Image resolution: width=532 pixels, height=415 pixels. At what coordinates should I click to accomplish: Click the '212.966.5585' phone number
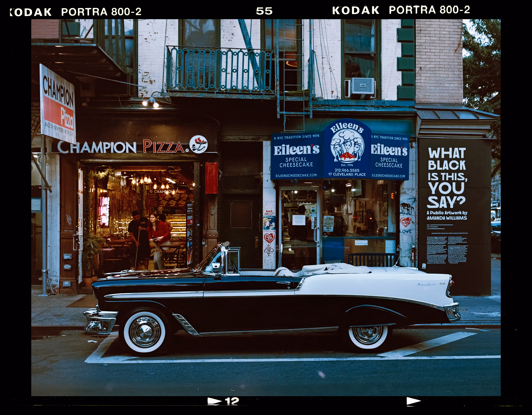347,170
